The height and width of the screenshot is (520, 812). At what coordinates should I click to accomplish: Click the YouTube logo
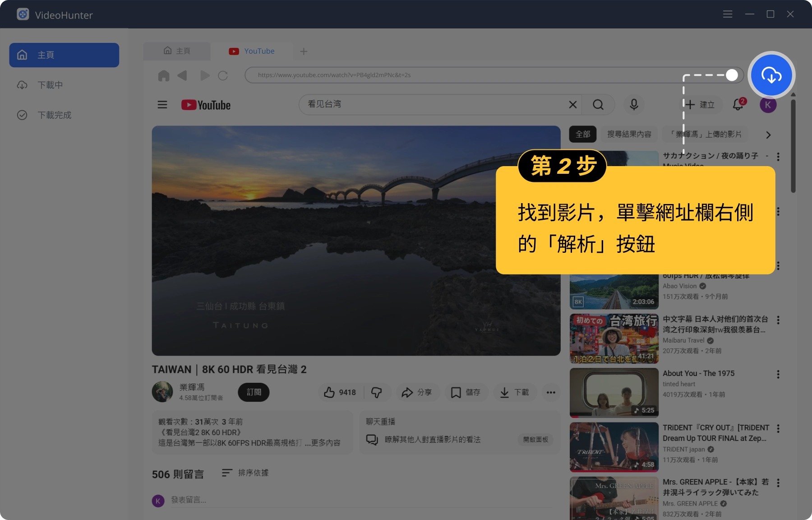(206, 105)
